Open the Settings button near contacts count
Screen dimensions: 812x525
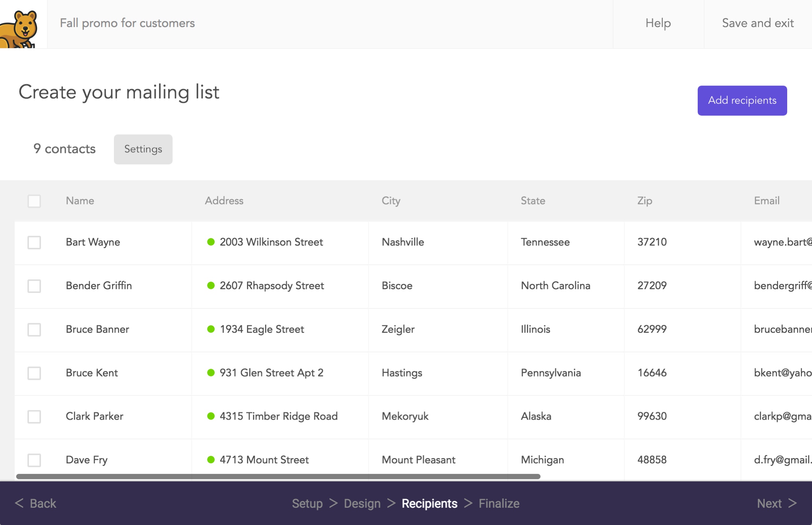tap(143, 149)
